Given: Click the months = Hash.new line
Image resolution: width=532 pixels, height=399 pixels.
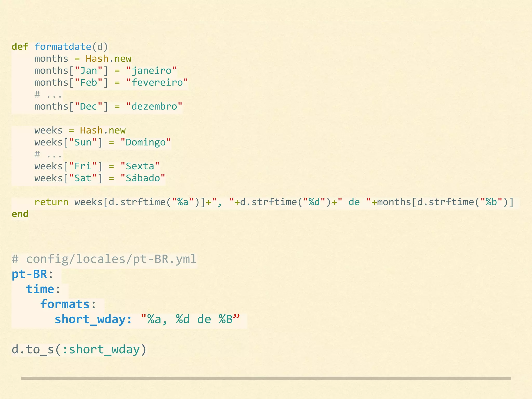Looking at the screenshot, I should [83, 59].
